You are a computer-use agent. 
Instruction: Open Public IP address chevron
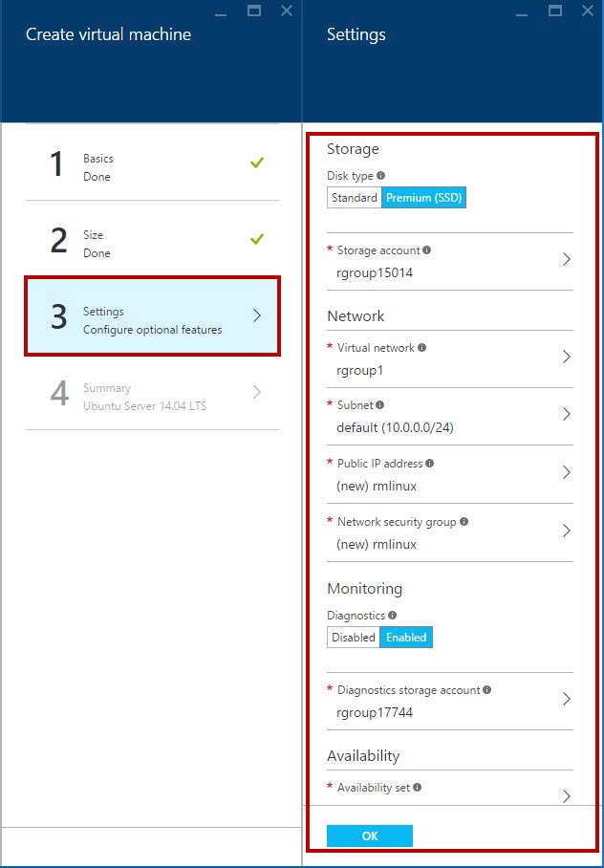567,473
